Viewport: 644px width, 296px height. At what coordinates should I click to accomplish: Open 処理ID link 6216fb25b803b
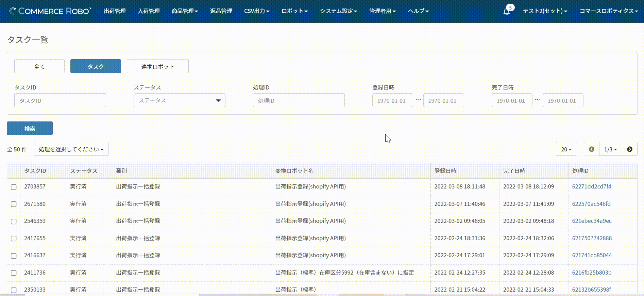(x=592, y=273)
